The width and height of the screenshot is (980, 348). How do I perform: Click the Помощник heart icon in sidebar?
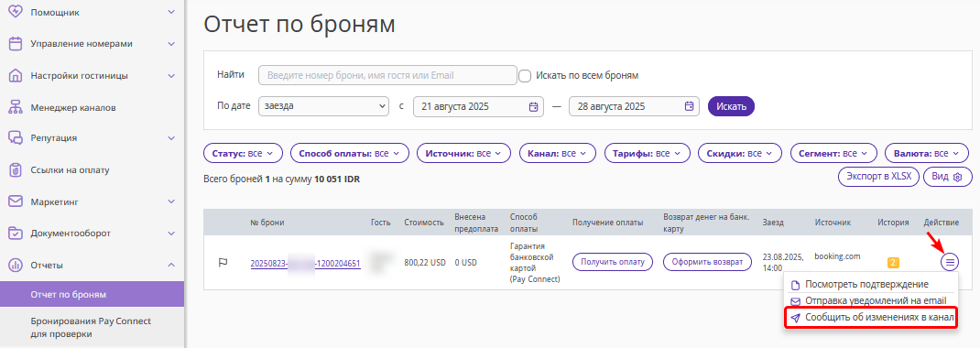click(x=16, y=12)
